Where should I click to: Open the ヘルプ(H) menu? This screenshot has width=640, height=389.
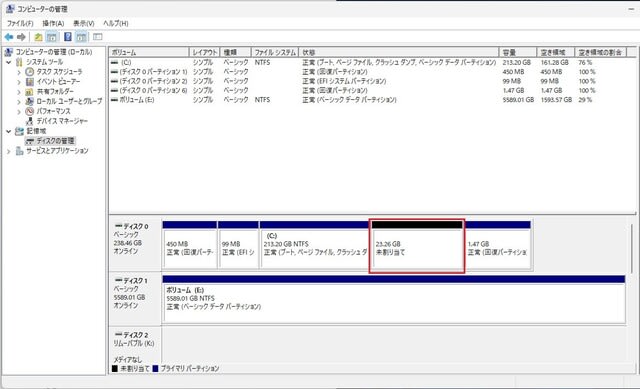[x=116, y=23]
